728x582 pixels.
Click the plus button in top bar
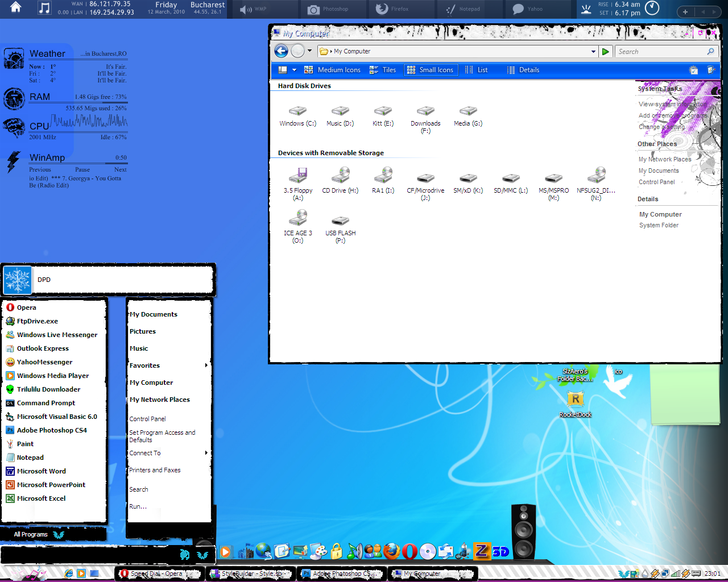coord(685,11)
